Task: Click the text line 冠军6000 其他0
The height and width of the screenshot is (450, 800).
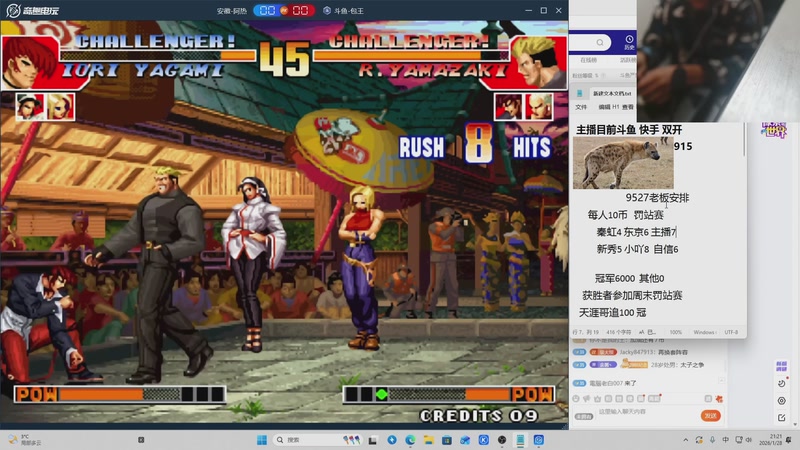Action: tap(629, 278)
